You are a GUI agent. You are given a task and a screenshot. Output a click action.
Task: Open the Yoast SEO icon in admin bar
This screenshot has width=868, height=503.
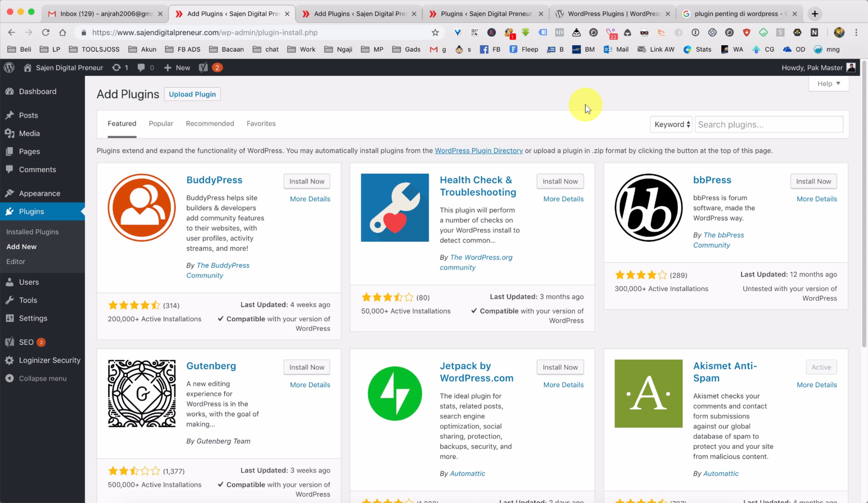pyautogui.click(x=203, y=67)
